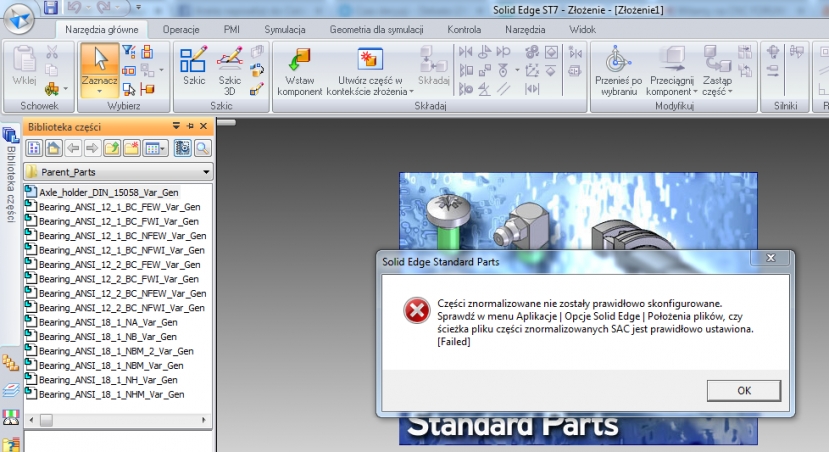This screenshot has height=452, width=829.
Task: Open the Parent_Parts folder dropdown
Action: tap(206, 172)
